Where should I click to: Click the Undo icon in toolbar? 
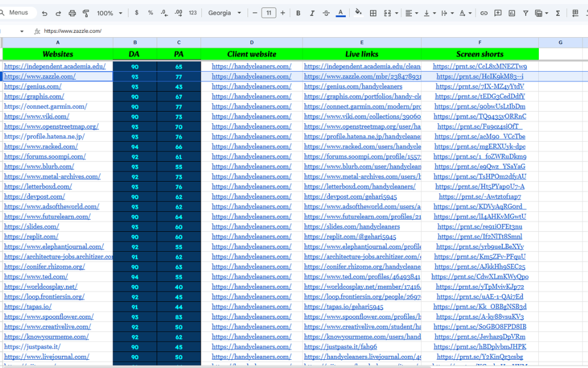pos(45,13)
